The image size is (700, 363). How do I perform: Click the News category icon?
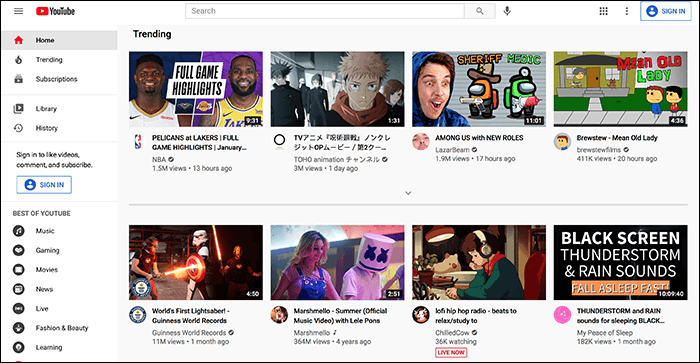pyautogui.click(x=18, y=289)
